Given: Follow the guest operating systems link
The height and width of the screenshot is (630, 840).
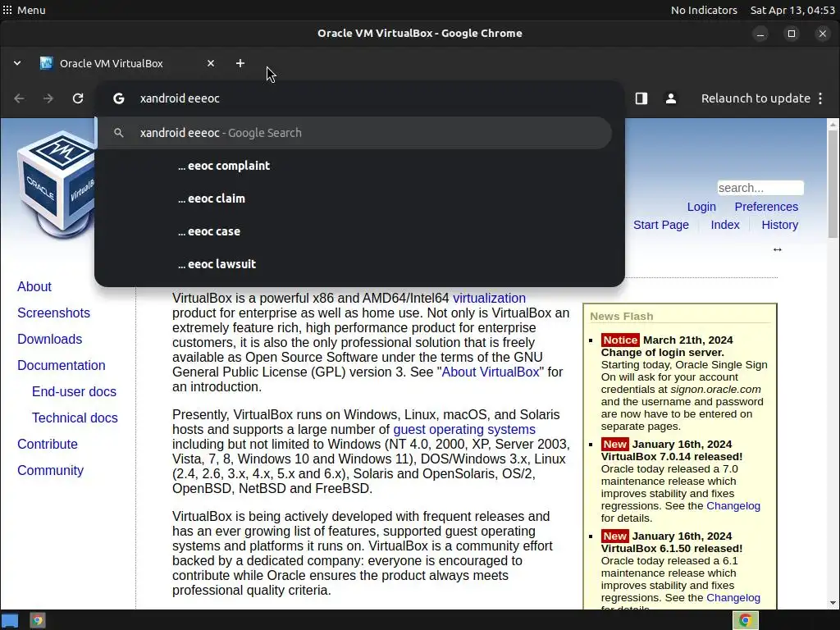Looking at the screenshot, I should [x=464, y=430].
